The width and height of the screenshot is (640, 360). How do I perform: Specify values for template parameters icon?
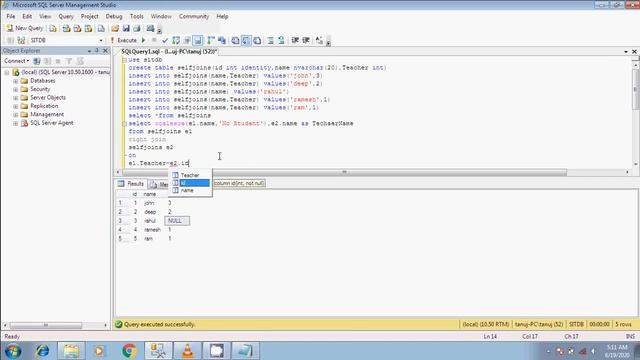[x=319, y=40]
